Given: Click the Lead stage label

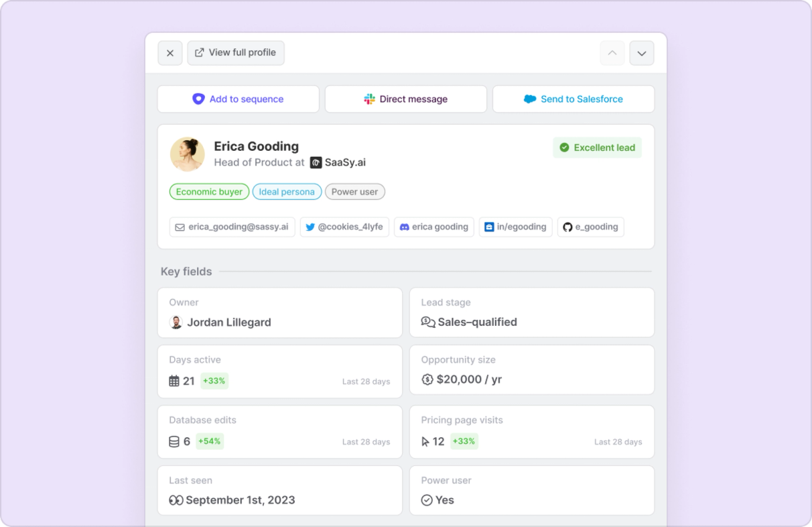Looking at the screenshot, I should [x=446, y=302].
